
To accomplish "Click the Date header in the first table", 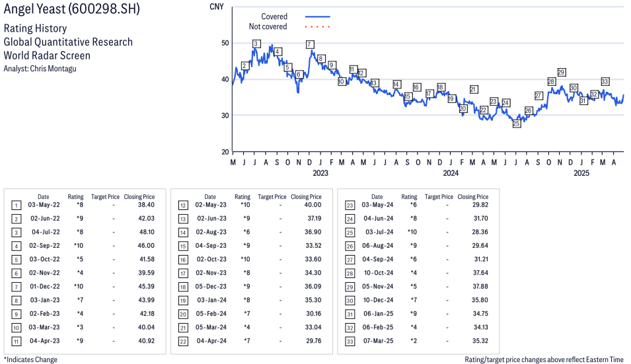I will click(44, 197).
